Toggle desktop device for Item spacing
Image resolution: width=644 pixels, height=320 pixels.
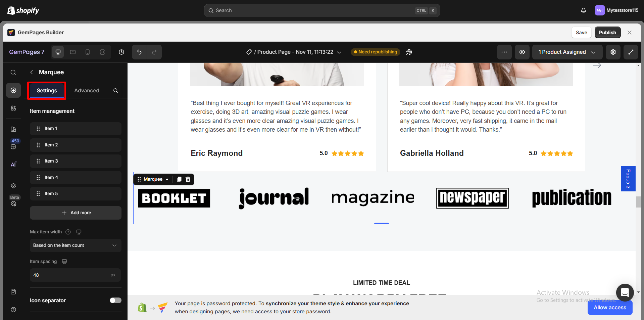tap(64, 261)
